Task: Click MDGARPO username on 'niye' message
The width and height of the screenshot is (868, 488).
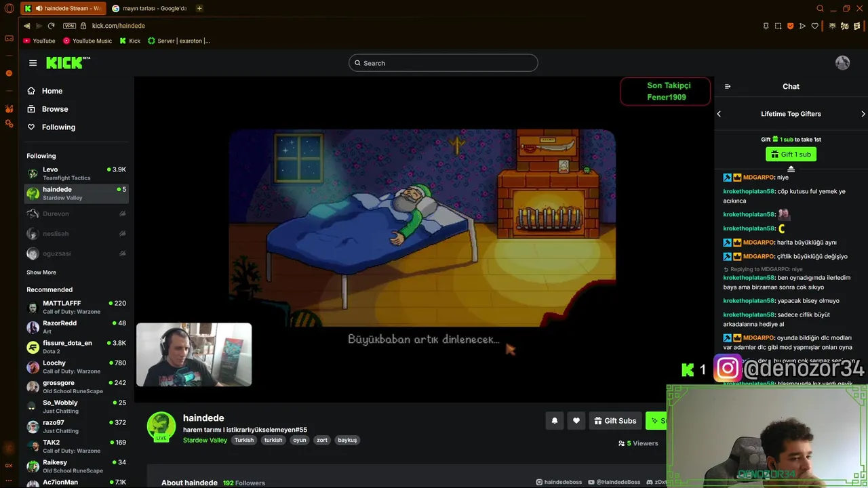Action: tap(758, 178)
